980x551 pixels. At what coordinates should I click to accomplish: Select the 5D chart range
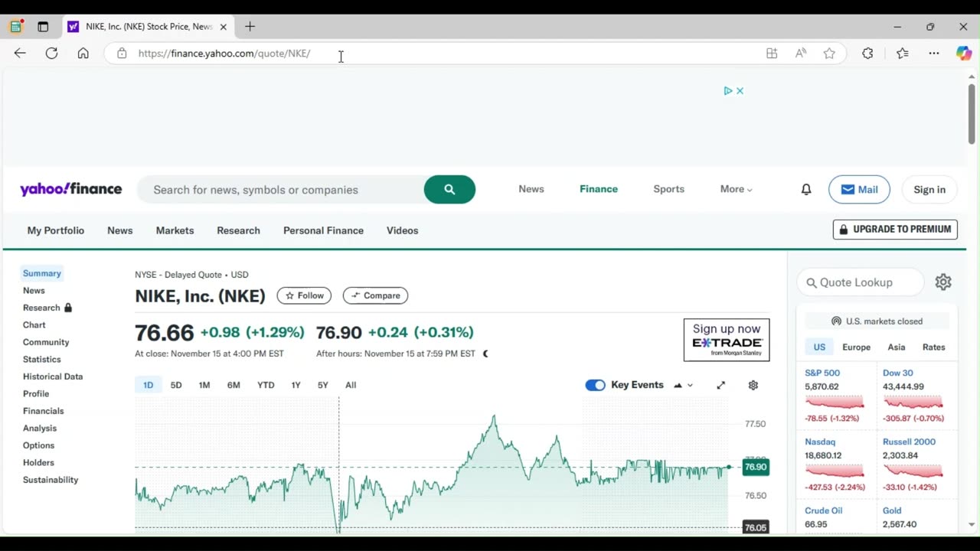[x=176, y=385]
